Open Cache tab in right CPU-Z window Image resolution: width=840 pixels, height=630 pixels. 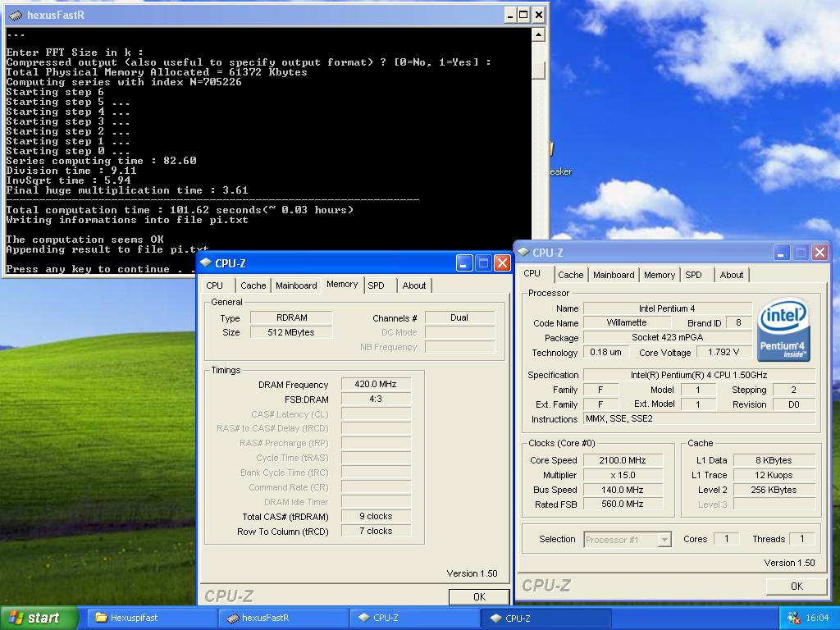(x=571, y=275)
